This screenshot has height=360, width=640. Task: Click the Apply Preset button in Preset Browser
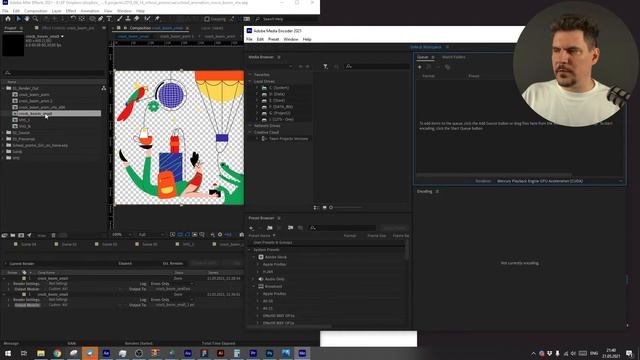pyautogui.click(x=395, y=228)
